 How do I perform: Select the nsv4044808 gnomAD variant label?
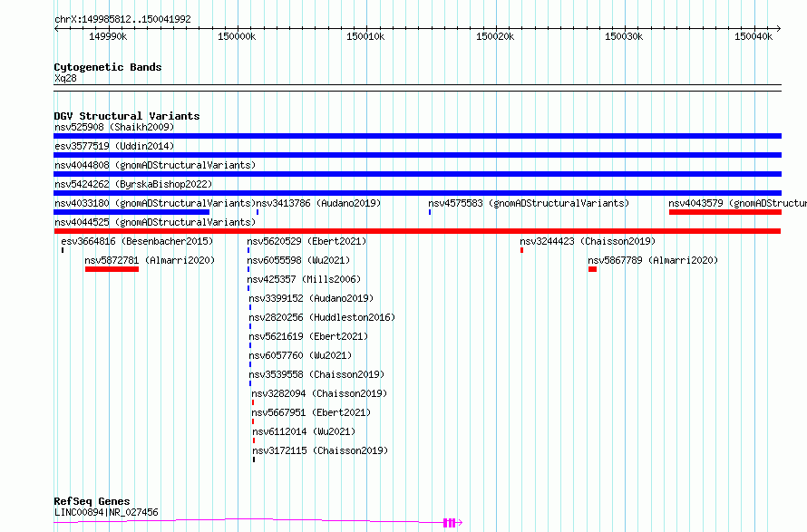coord(155,165)
